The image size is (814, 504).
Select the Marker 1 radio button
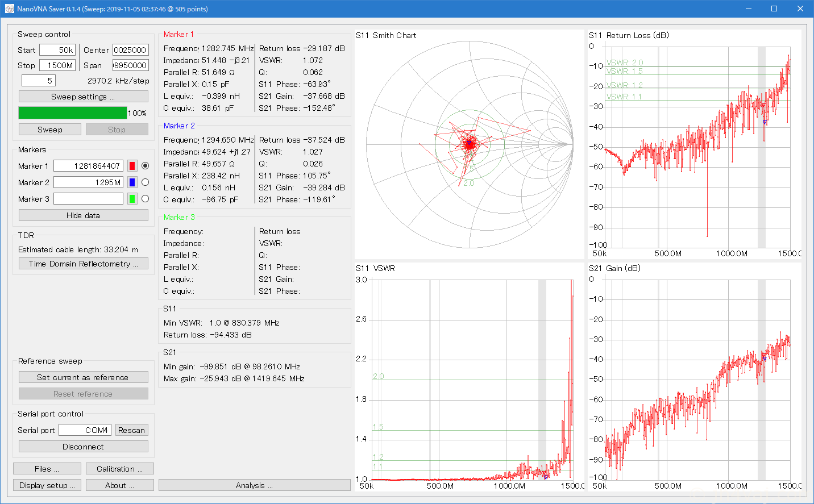145,166
